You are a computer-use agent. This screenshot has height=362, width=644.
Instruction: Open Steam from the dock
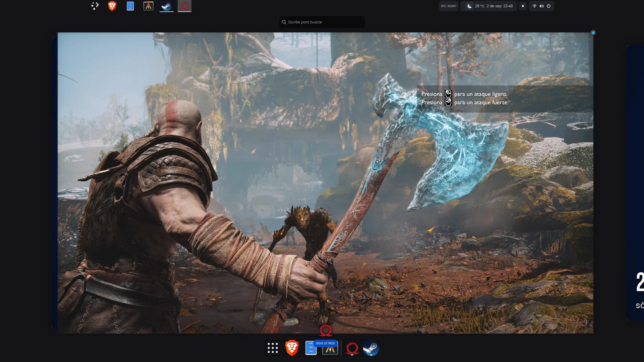tap(371, 348)
